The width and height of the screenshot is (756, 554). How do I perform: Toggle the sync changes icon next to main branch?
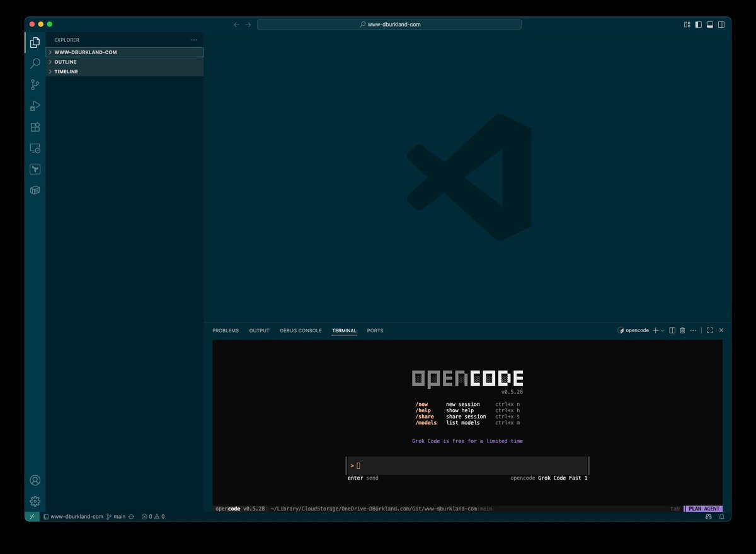point(131,516)
